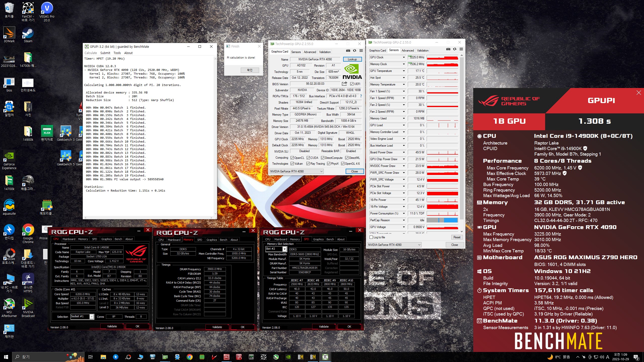Open Google Chrome desktop shortcut
The image size is (644, 362).
28,234
